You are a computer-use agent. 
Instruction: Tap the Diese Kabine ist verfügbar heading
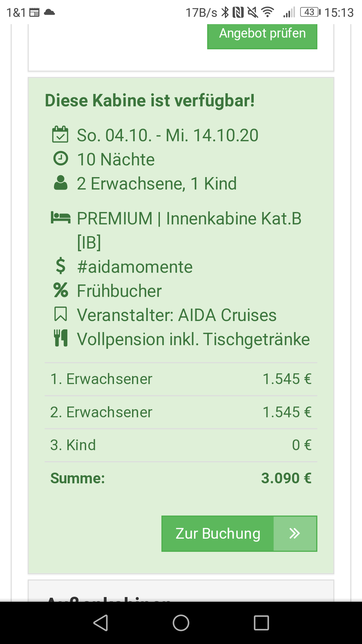150,100
